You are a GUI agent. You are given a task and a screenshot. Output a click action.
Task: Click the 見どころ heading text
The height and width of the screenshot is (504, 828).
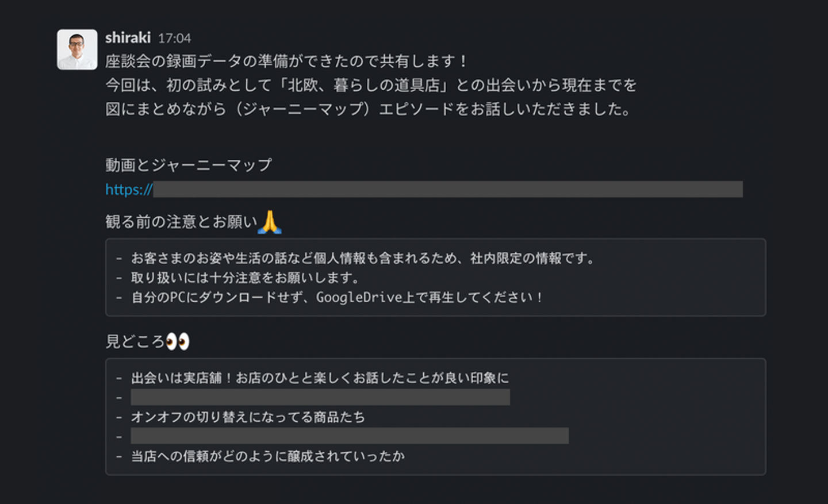(x=135, y=342)
